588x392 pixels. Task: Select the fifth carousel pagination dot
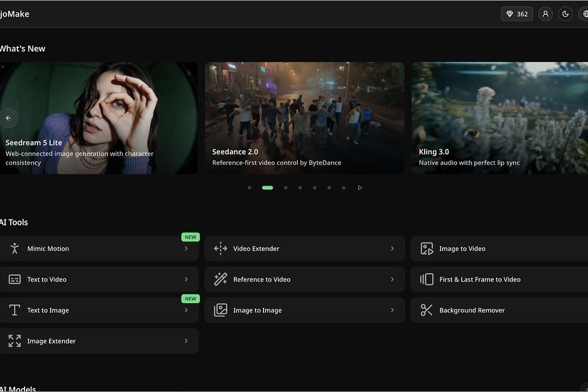315,187
